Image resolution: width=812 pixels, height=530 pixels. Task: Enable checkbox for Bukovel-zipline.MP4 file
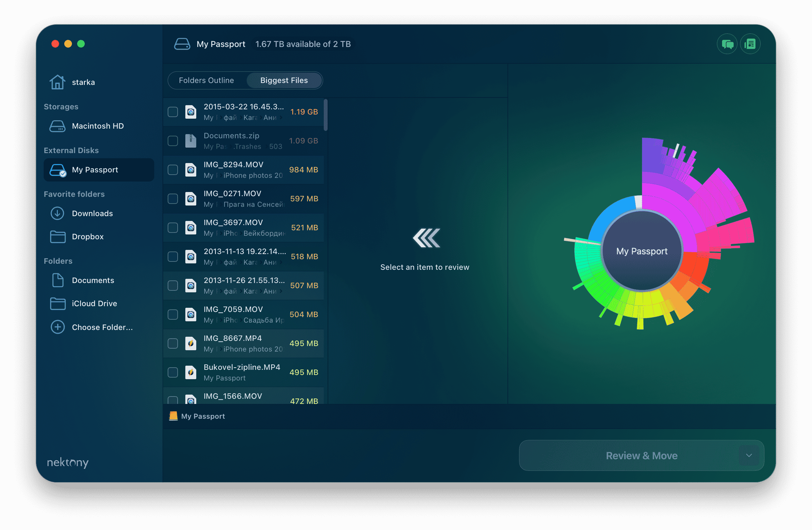pyautogui.click(x=173, y=372)
